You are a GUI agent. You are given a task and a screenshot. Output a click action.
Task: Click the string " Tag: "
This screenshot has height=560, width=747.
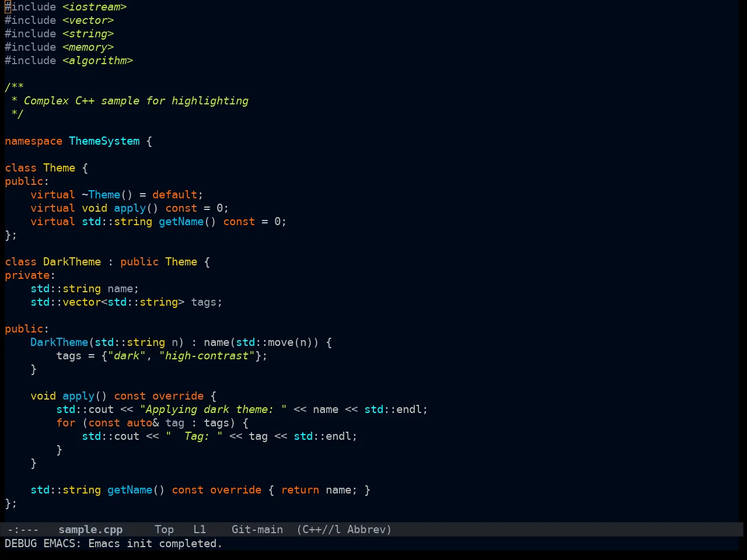(194, 436)
